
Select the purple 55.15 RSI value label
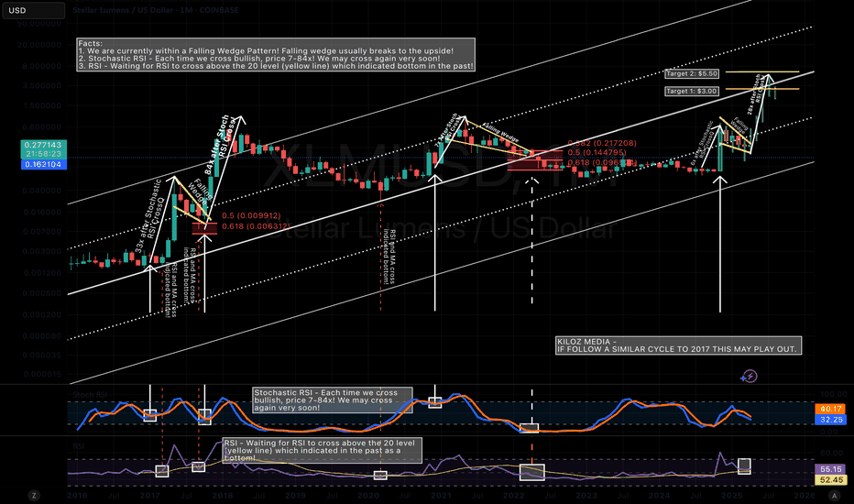click(831, 469)
